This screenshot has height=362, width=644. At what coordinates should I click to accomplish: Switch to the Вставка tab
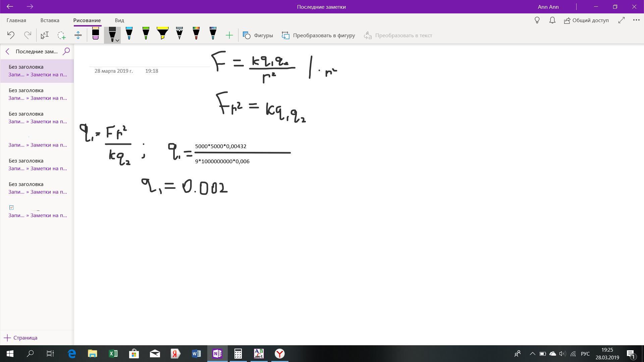(x=50, y=20)
